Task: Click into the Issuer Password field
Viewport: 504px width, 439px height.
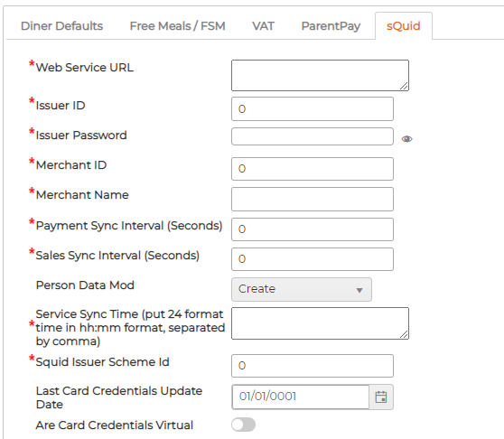Action: [x=313, y=136]
